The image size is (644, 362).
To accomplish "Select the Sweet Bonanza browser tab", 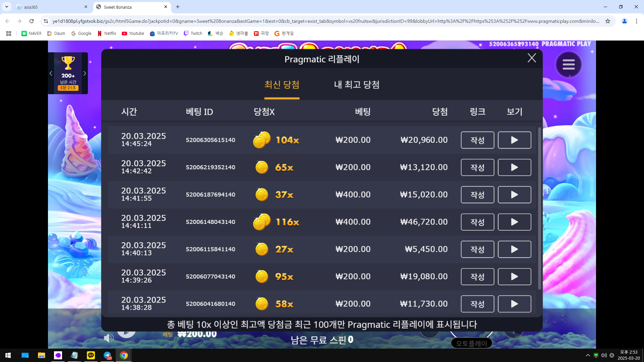I will tap(131, 7).
